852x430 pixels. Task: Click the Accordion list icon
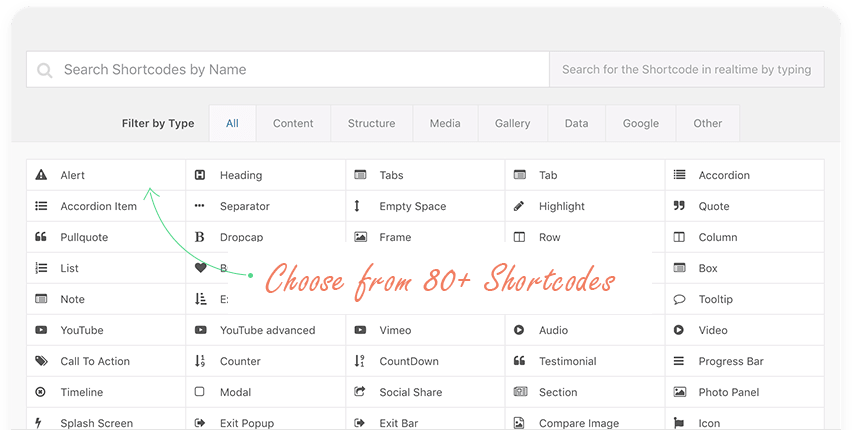[679, 175]
